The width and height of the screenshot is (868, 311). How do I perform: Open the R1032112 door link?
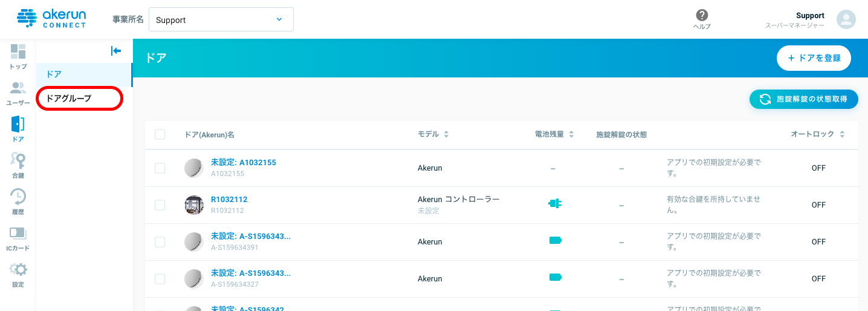point(228,200)
